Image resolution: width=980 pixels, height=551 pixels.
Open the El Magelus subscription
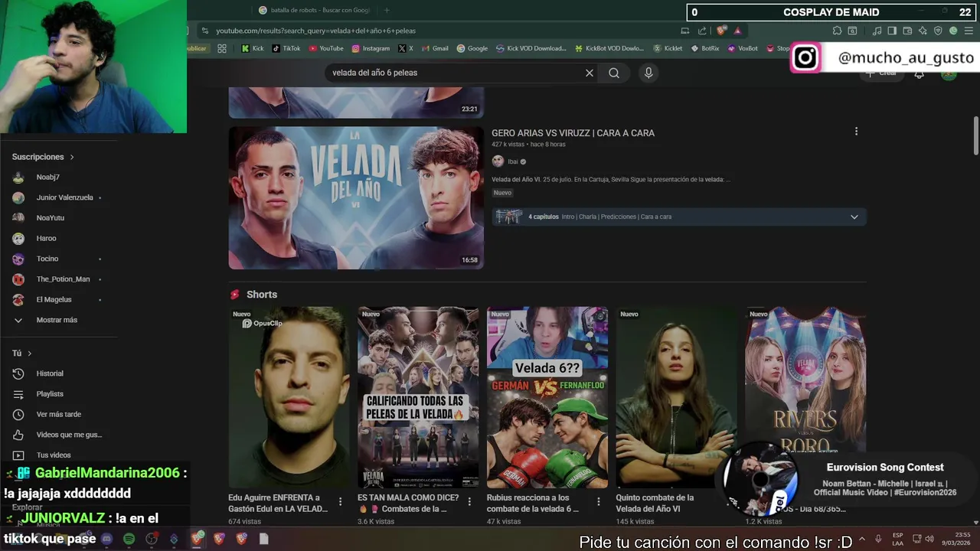tap(54, 299)
